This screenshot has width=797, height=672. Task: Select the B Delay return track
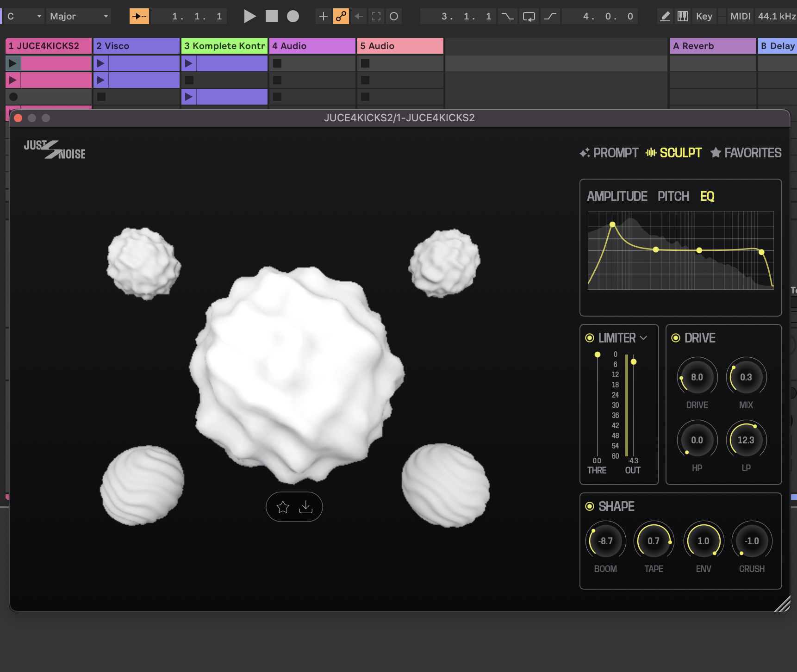point(778,46)
